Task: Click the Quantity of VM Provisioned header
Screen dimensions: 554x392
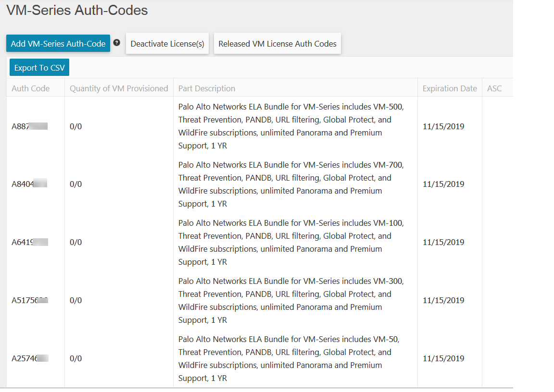Action: point(119,88)
